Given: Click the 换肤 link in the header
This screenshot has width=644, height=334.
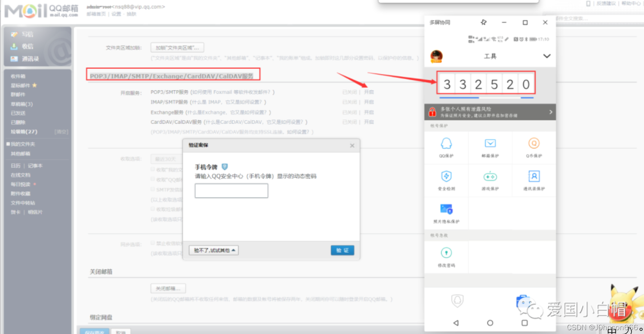Looking at the screenshot, I should pos(131,14).
